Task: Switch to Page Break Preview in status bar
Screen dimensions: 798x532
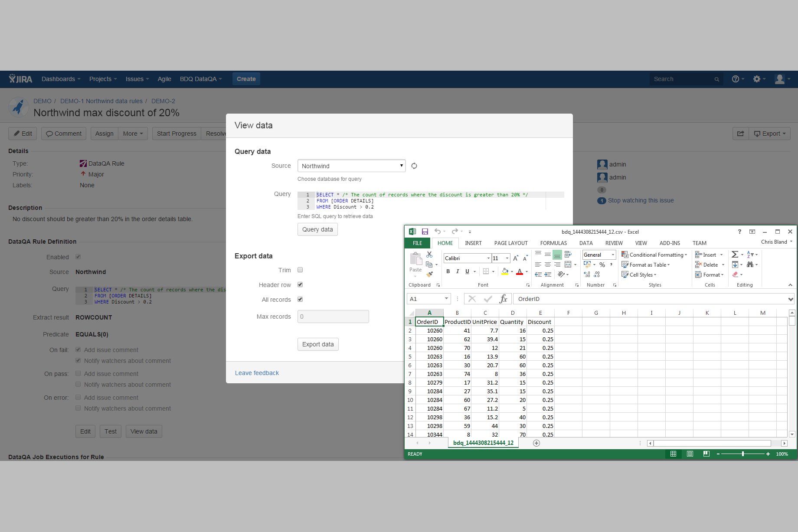Action: click(x=706, y=454)
